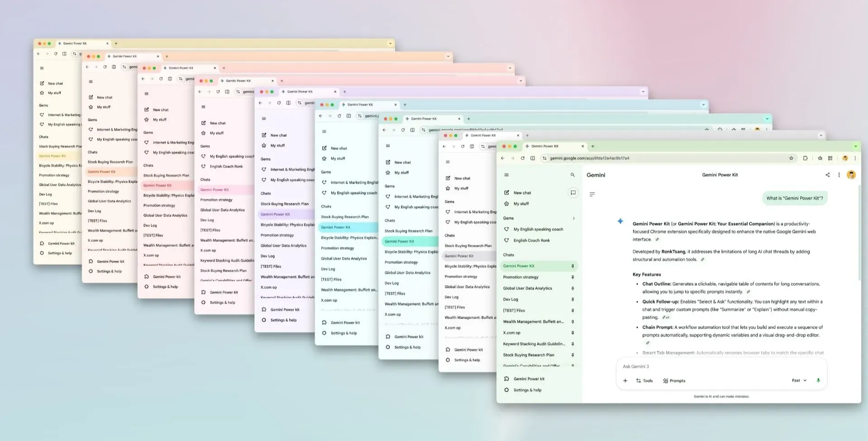
Task: Start a temporary chat via the dashed-square icon
Action: [x=573, y=192]
